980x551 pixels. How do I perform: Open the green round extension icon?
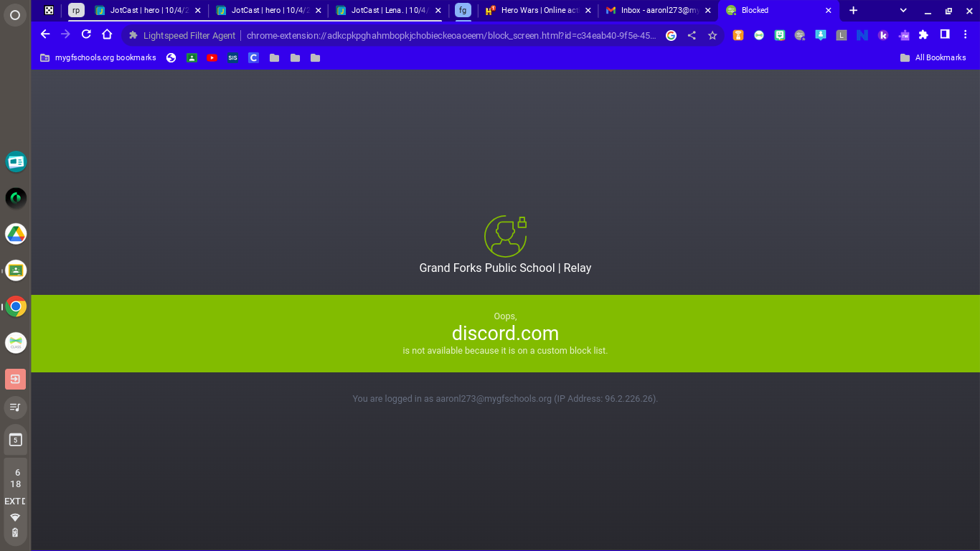coord(759,35)
